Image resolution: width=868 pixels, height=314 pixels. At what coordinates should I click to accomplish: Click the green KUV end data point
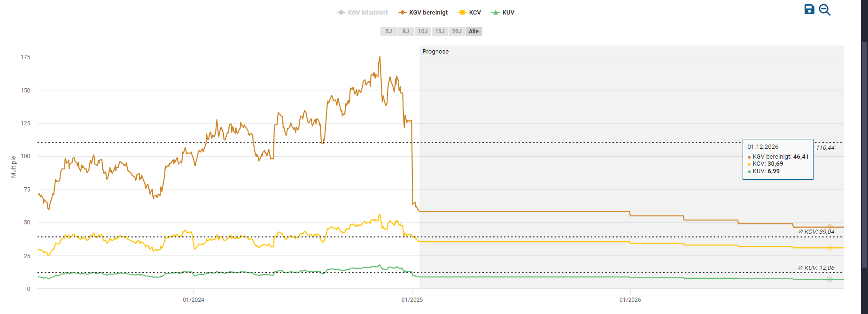[x=829, y=279]
